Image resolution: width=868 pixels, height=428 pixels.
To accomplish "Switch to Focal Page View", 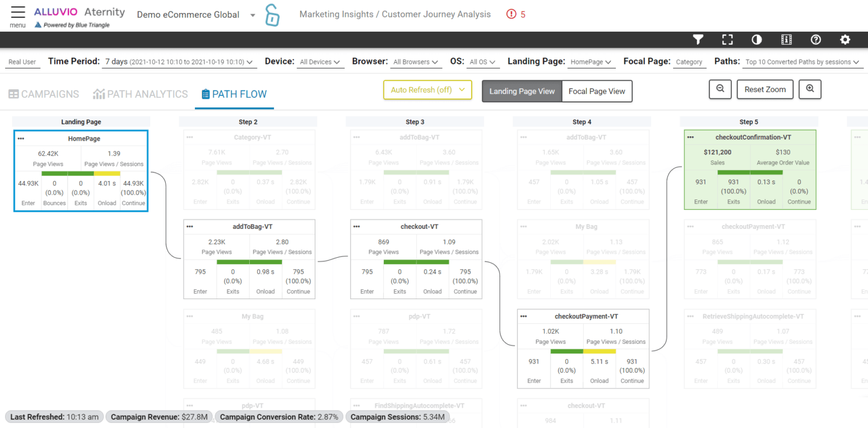I will [596, 91].
